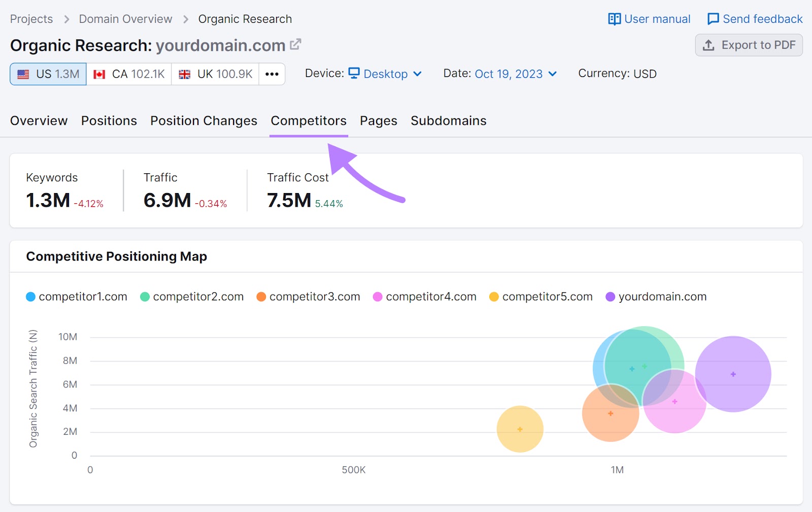This screenshot has width=812, height=512.
Task: Click the yellow competitor5.com bubble
Action: pyautogui.click(x=520, y=430)
